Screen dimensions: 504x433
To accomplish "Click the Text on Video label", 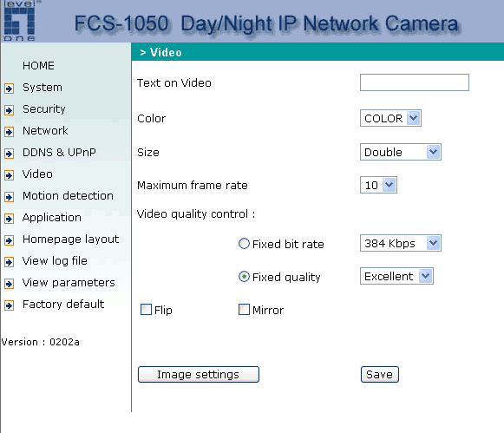I will coord(173,83).
